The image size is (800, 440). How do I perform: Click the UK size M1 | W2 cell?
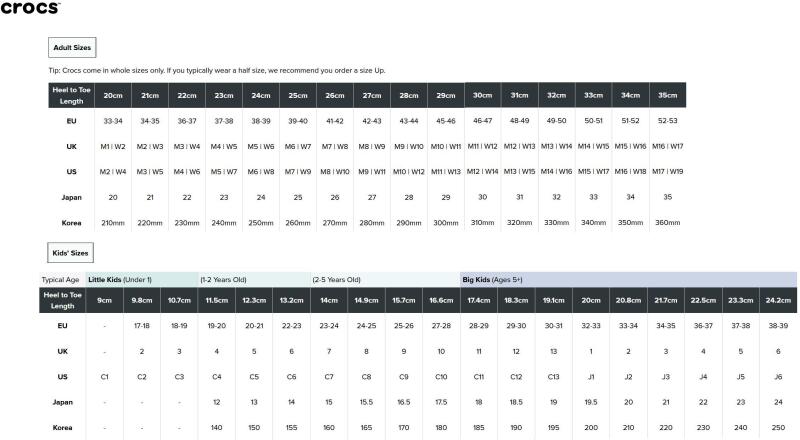113,146
